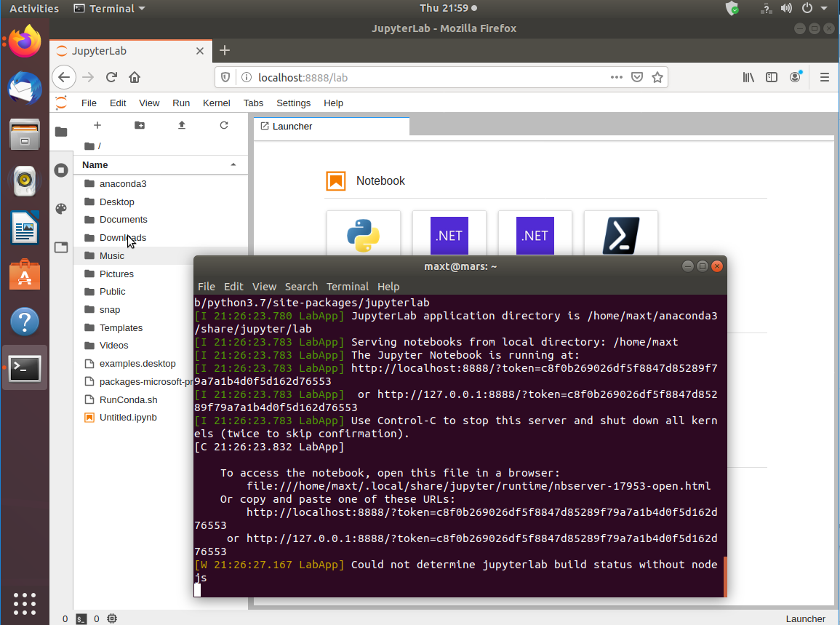Viewport: 840px width, 625px height.
Task: Open the JupyterLab File menu
Action: (89, 103)
